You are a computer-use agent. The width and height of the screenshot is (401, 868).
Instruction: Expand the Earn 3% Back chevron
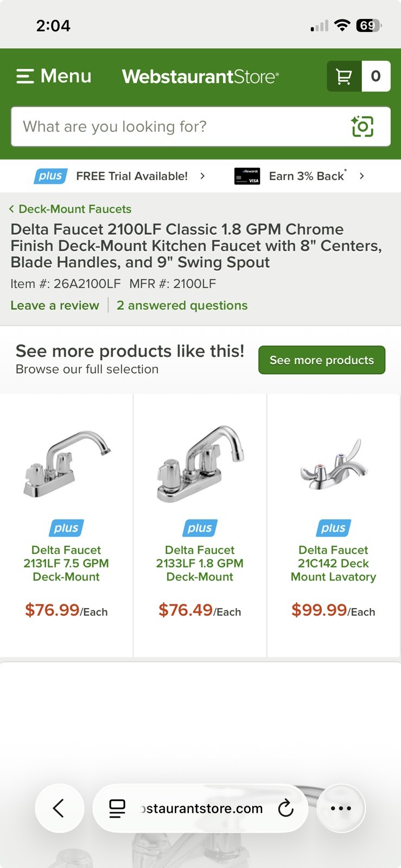[x=362, y=176]
